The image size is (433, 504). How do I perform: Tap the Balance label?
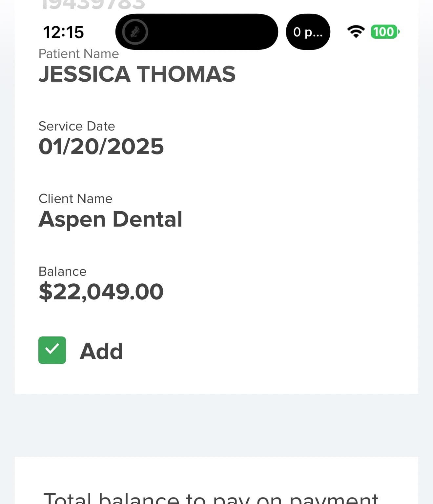pyautogui.click(x=62, y=272)
